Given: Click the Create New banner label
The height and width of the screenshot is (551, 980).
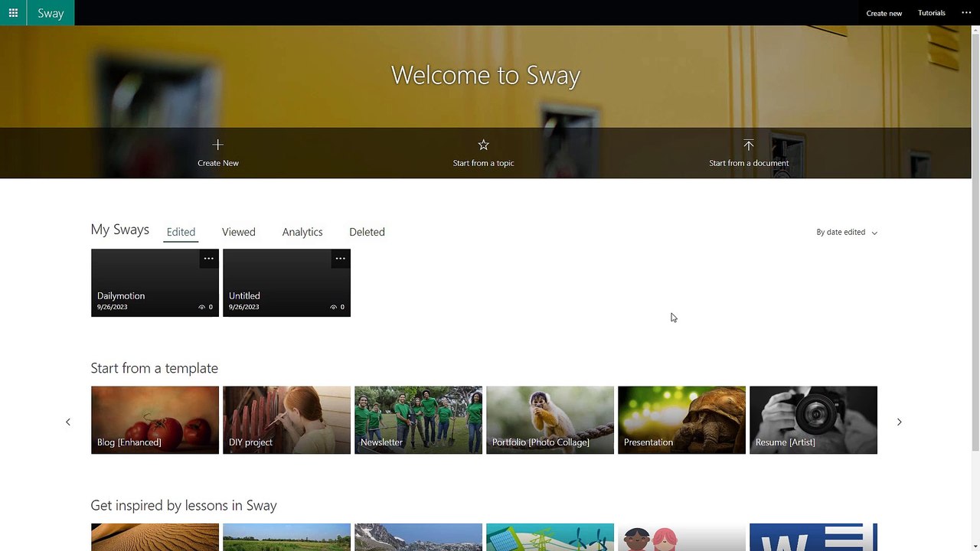Looking at the screenshot, I should [x=218, y=163].
